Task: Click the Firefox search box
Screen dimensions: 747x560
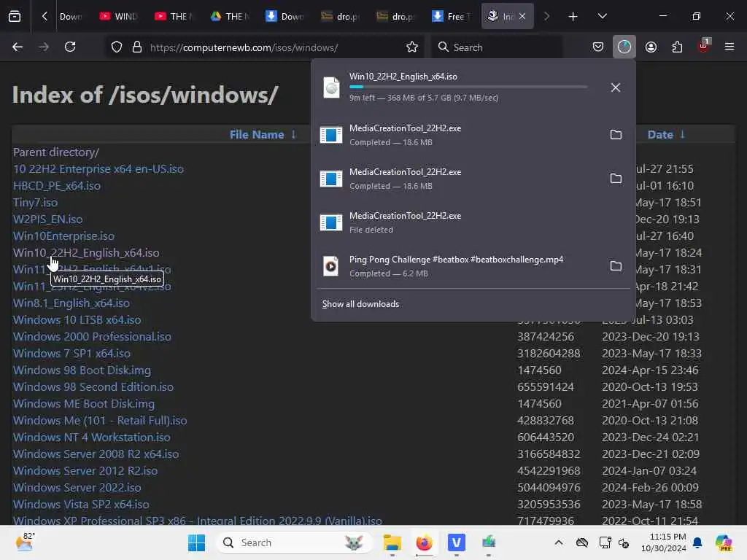Action: (496, 47)
